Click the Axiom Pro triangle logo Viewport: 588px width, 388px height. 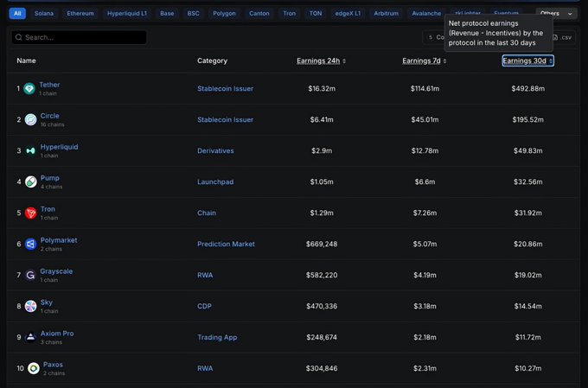(x=31, y=337)
